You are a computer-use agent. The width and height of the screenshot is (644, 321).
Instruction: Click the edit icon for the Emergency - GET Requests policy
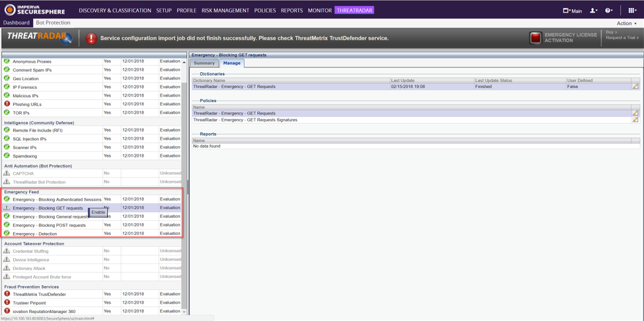[x=635, y=113]
